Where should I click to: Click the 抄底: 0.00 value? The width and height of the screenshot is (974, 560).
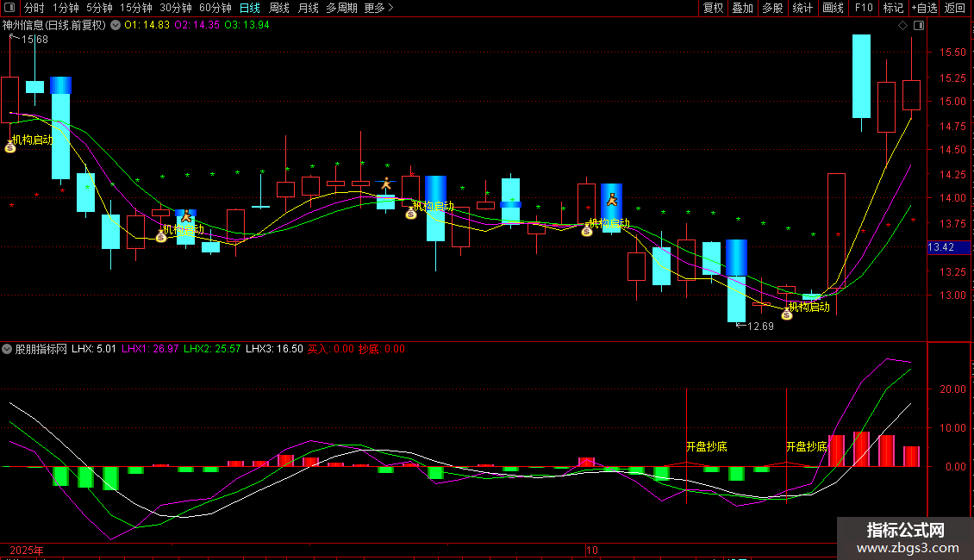click(381, 349)
